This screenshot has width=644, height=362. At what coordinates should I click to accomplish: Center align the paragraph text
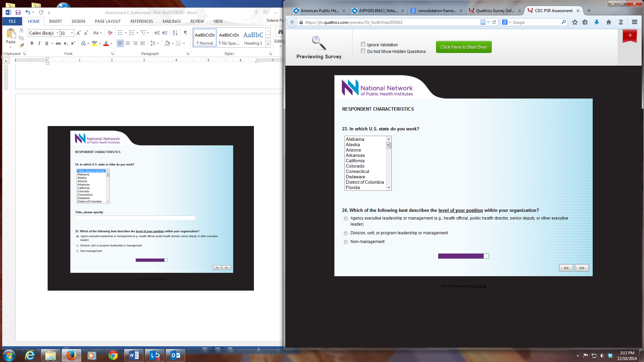[128, 43]
